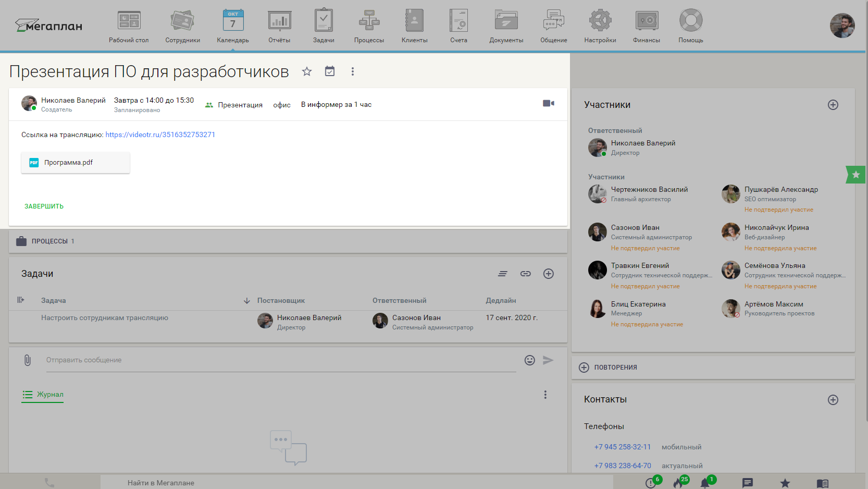The height and width of the screenshot is (489, 868).
Task: Click Постановщик column header
Action: pyautogui.click(x=281, y=301)
